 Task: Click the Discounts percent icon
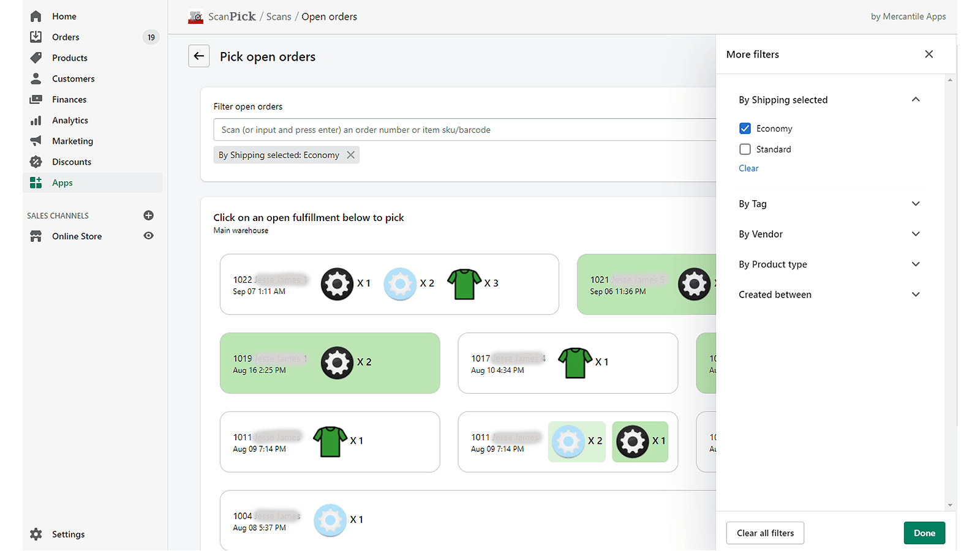(x=36, y=162)
